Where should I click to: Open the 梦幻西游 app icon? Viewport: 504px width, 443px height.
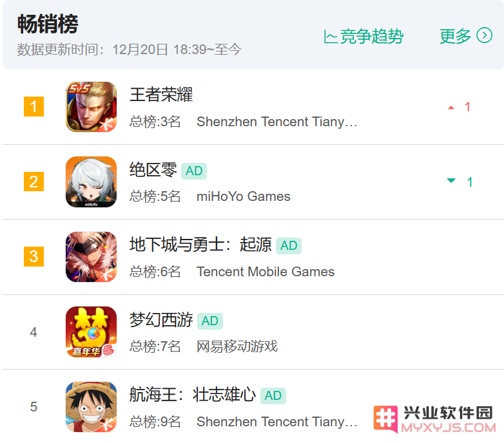pyautogui.click(x=91, y=332)
